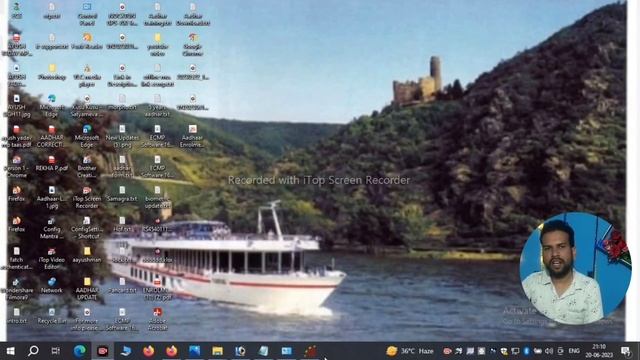Open the iTop Video Editor shortcut
The width and height of the screenshot is (640, 360).
pyautogui.click(x=52, y=258)
